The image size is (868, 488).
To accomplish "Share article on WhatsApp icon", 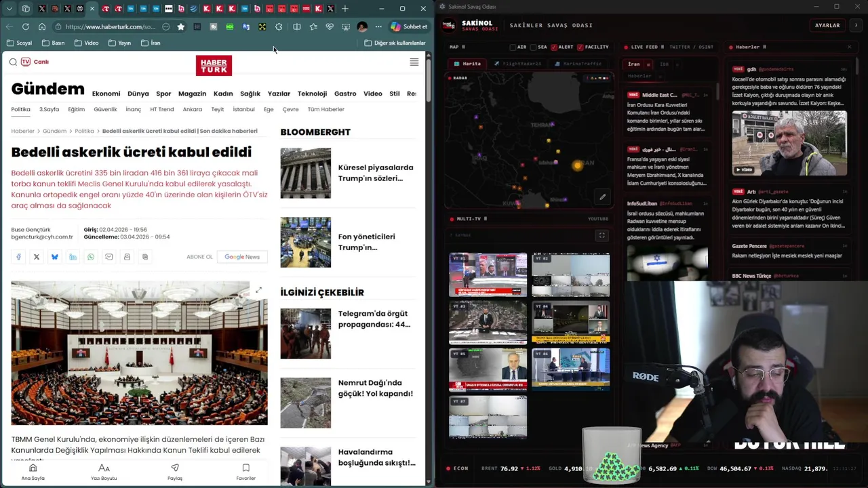I will [91, 257].
